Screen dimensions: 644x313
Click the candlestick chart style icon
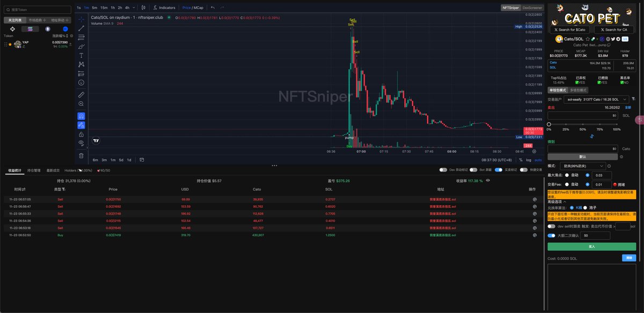click(x=143, y=8)
